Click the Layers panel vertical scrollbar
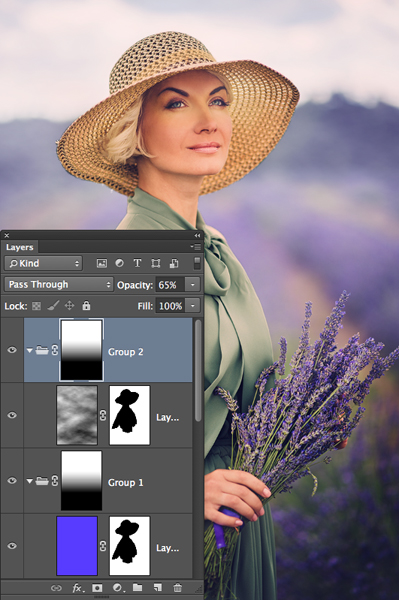The height and width of the screenshot is (600, 399). click(198, 371)
